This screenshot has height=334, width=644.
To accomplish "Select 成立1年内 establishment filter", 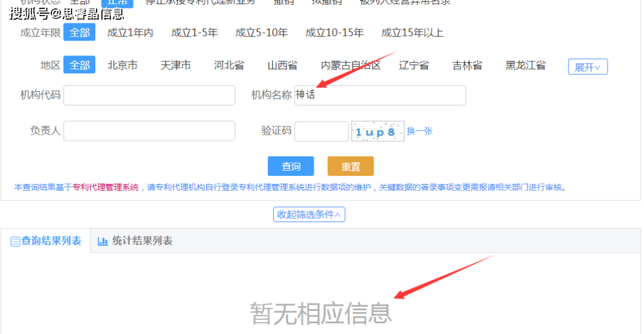I will (x=130, y=33).
